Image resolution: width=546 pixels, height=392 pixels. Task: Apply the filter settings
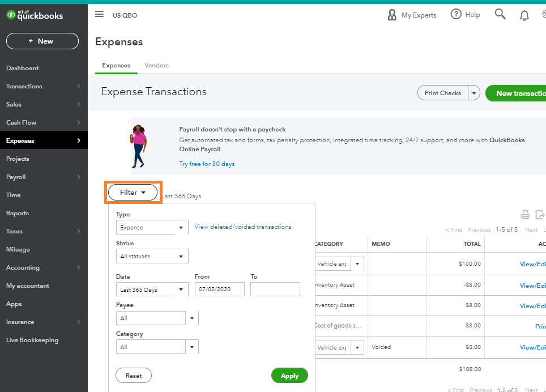click(x=290, y=376)
